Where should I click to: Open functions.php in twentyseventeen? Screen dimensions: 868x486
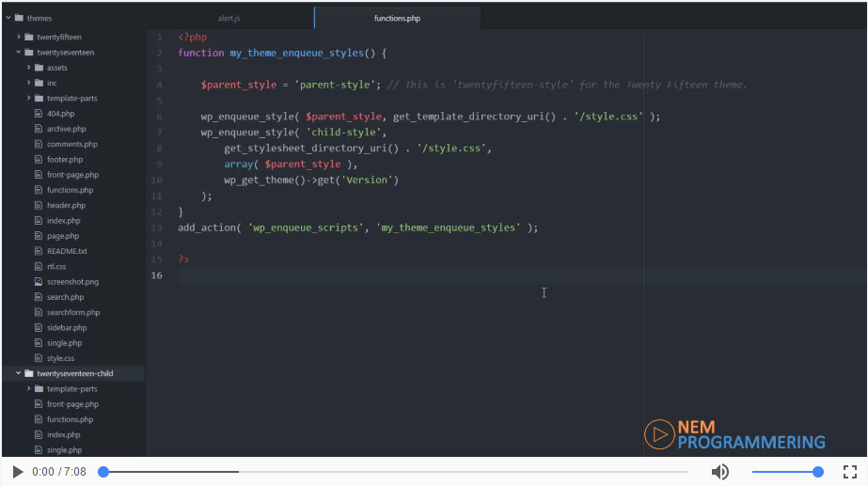[x=70, y=190]
